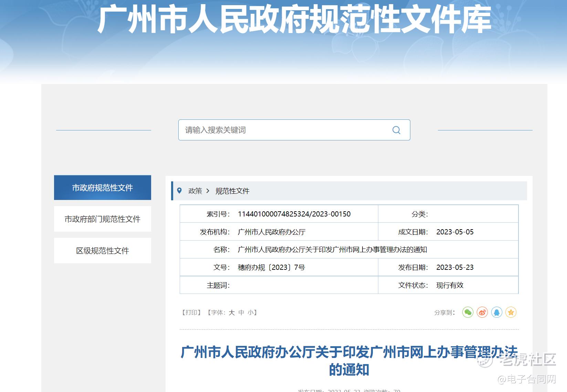Select file status 现行有效
Screen dimensions: 567x392
coord(450,285)
